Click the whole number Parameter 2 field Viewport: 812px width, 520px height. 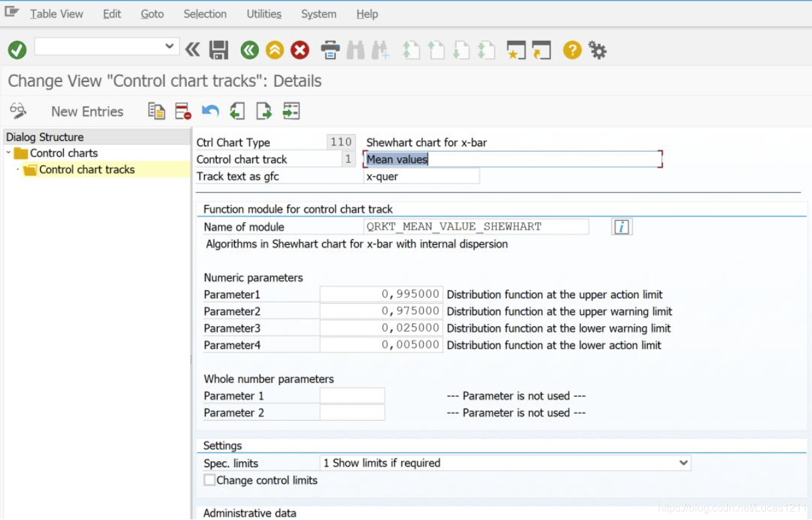tap(352, 413)
